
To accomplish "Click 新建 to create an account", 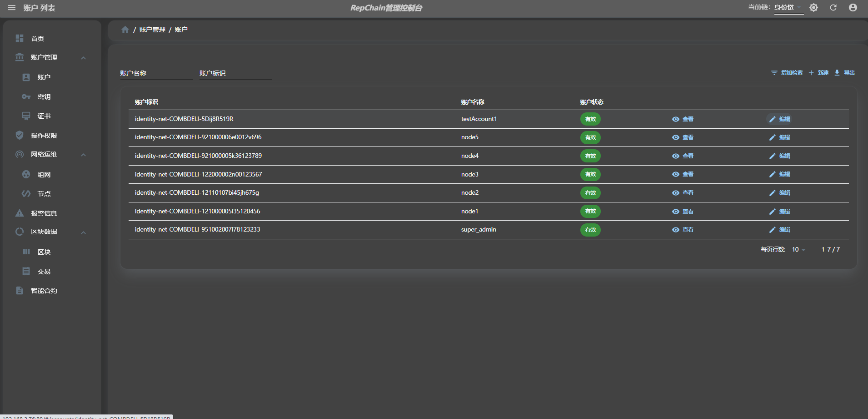I will click(x=818, y=73).
